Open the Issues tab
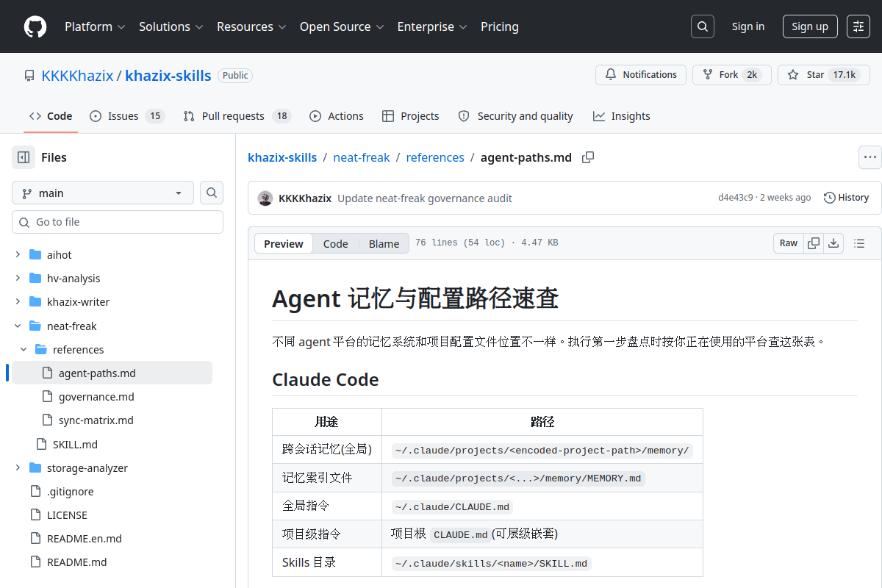This screenshot has width=882, height=588. 127,116
